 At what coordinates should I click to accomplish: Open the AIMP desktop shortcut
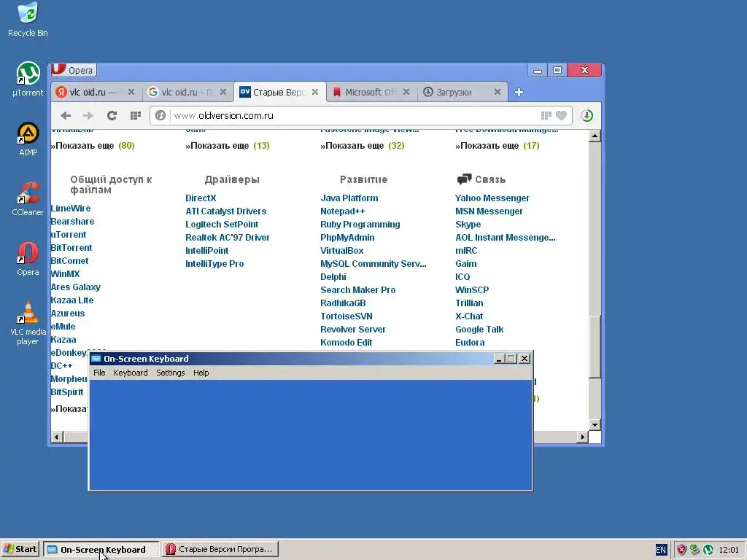pos(28,139)
